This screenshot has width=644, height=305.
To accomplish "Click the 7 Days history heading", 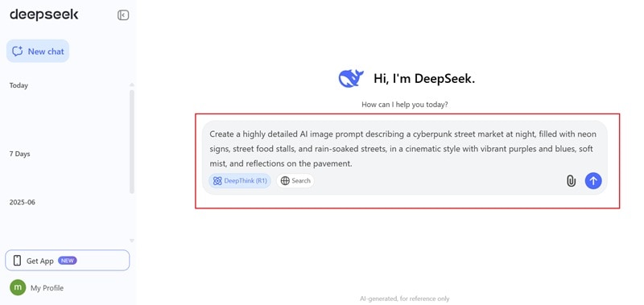I will click(19, 154).
